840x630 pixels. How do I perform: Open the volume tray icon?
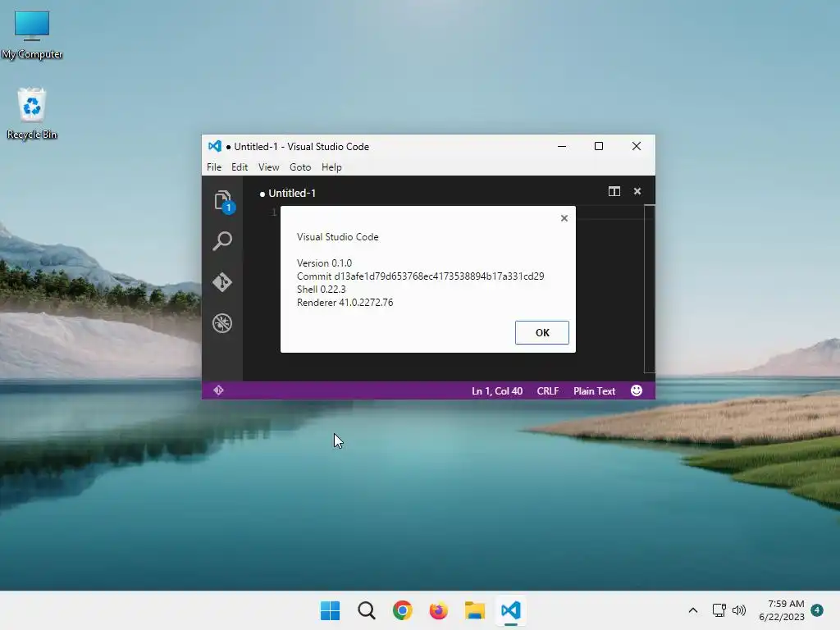[x=739, y=610]
